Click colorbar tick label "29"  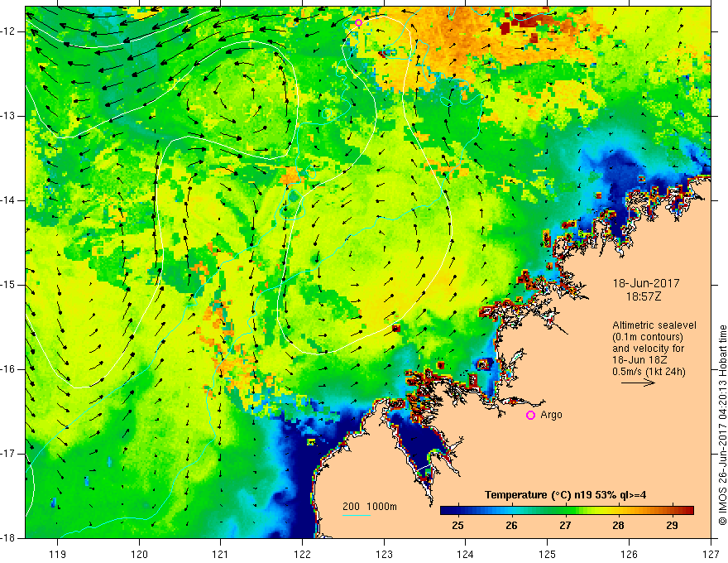pyautogui.click(x=672, y=526)
